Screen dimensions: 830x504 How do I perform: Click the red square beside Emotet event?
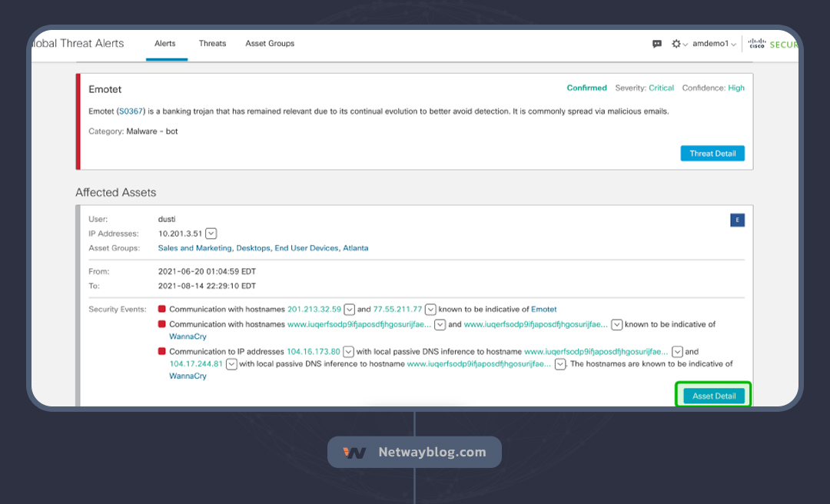162,310
